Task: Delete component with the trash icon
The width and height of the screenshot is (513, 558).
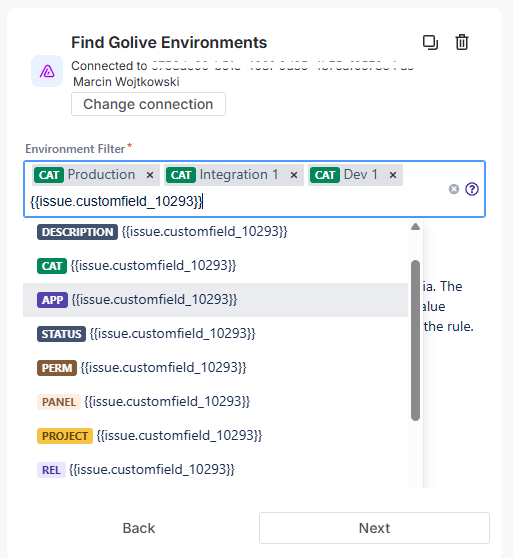Action: [462, 42]
